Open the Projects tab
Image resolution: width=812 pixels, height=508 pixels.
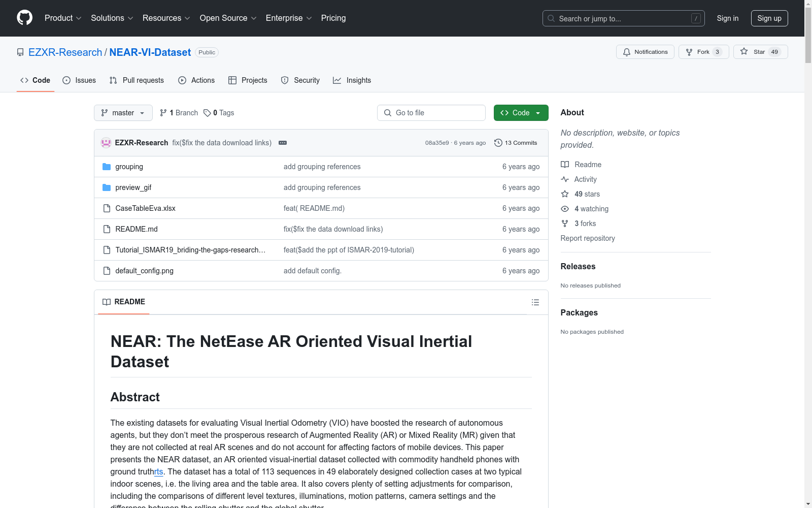[248, 80]
